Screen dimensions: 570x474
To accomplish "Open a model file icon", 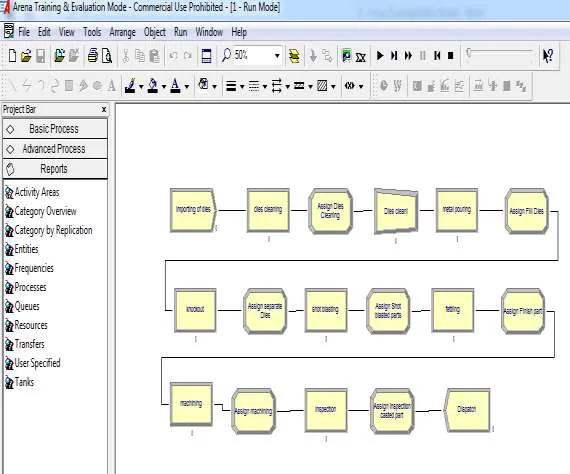I will (26, 56).
